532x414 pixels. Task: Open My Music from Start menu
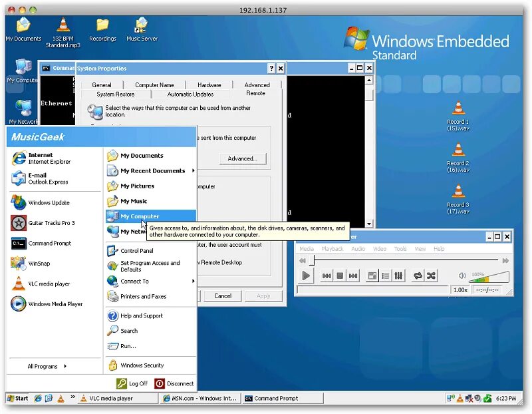point(151,201)
